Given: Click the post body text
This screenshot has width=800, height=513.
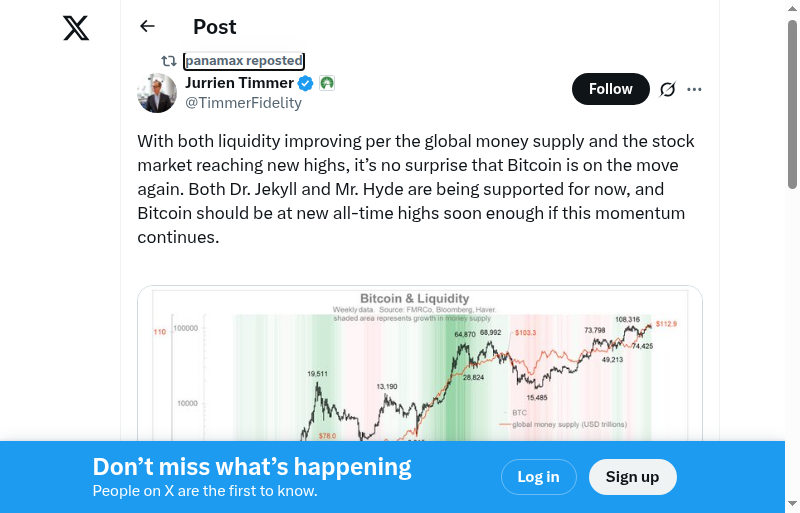Looking at the screenshot, I should point(416,189).
